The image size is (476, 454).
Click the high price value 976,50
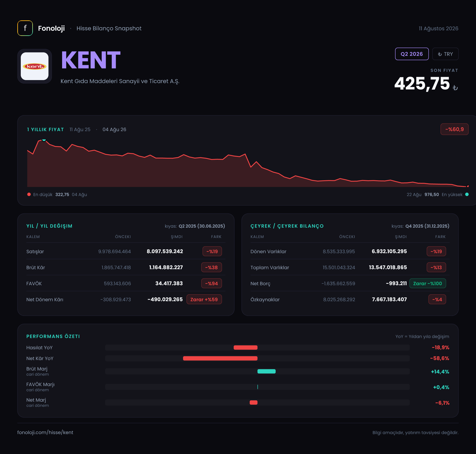pos(431,194)
